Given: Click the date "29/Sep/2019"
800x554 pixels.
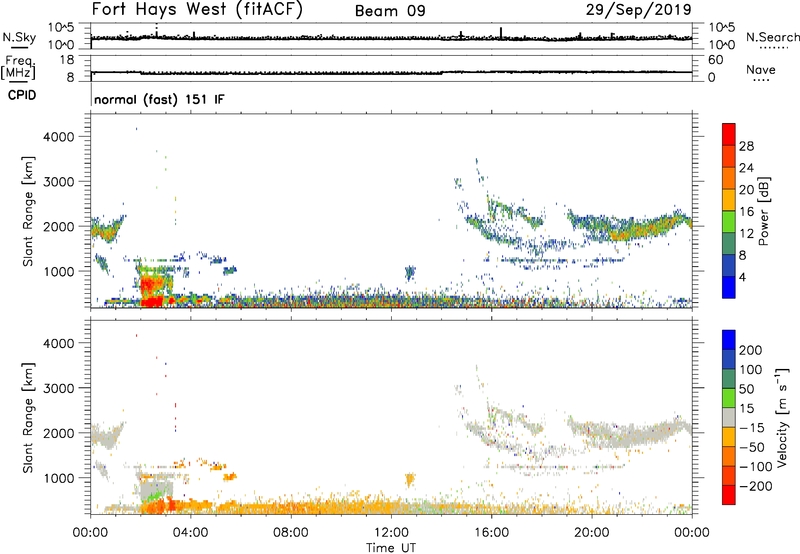Looking at the screenshot, I should pyautogui.click(x=638, y=9).
